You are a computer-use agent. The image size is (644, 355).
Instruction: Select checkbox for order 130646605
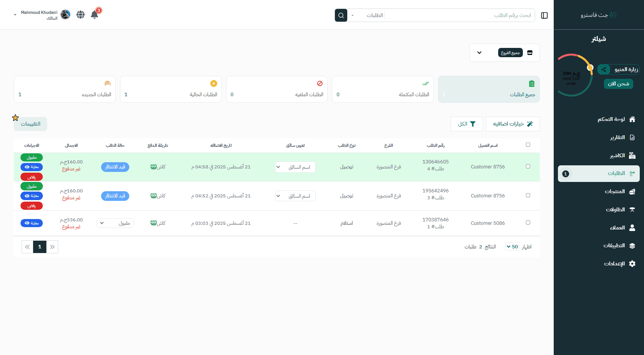528,166
